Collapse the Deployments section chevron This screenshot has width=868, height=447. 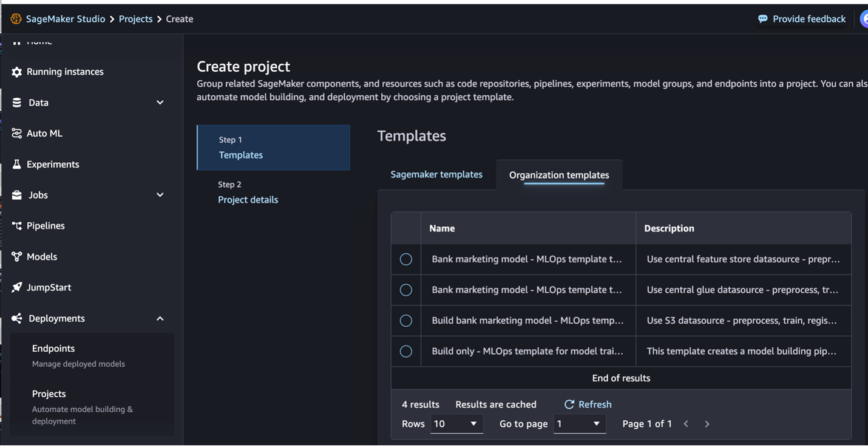(160, 319)
